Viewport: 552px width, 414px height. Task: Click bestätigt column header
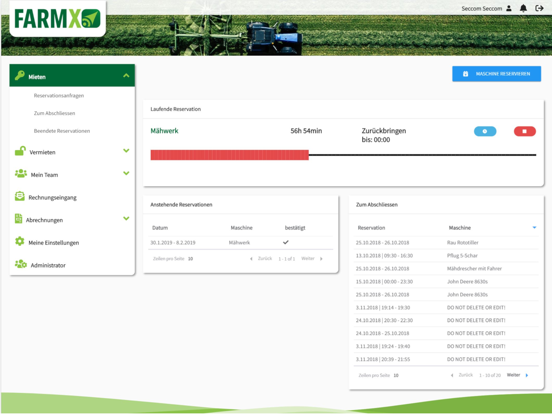[x=295, y=228]
